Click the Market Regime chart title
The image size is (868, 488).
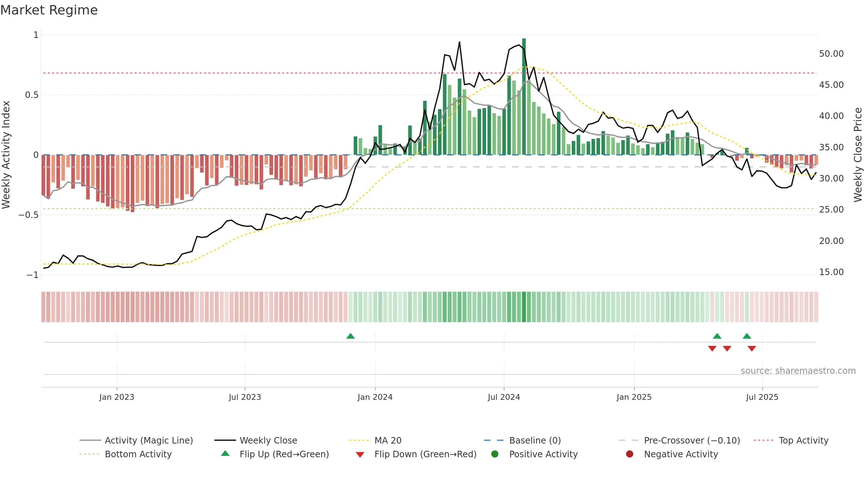tap(49, 10)
